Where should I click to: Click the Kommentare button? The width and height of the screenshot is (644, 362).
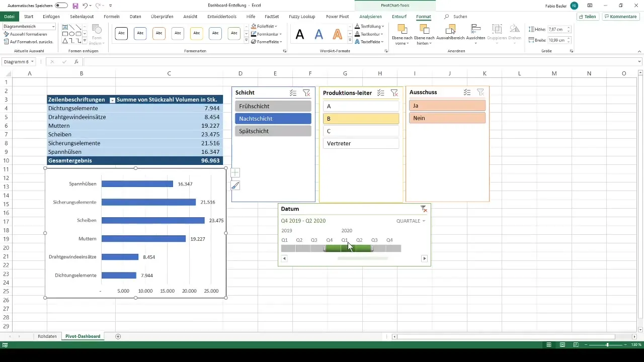click(620, 17)
